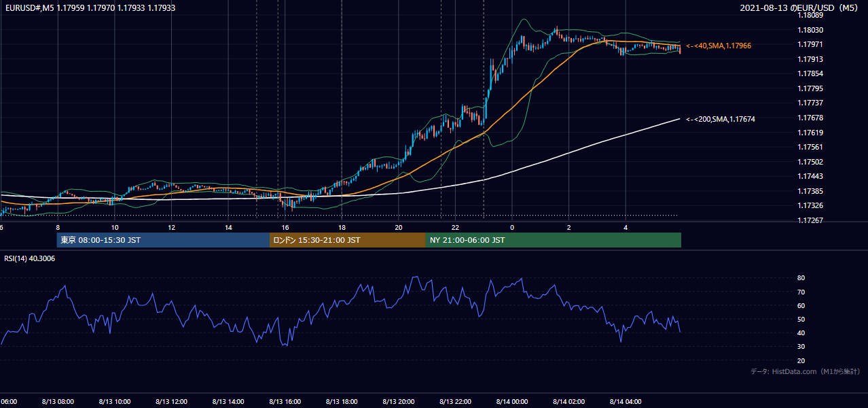The height and width of the screenshot is (408, 868).
Task: Click the RSI level 30 axis label
Action: 801,347
